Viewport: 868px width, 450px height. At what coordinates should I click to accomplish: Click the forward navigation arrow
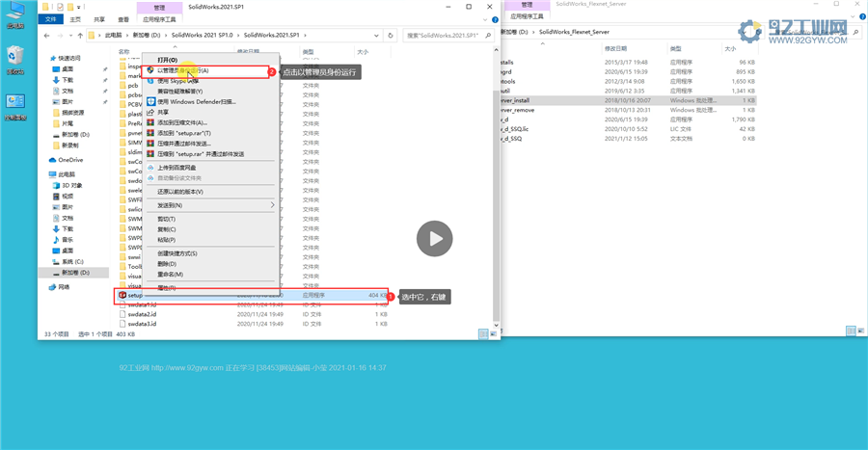click(x=60, y=36)
